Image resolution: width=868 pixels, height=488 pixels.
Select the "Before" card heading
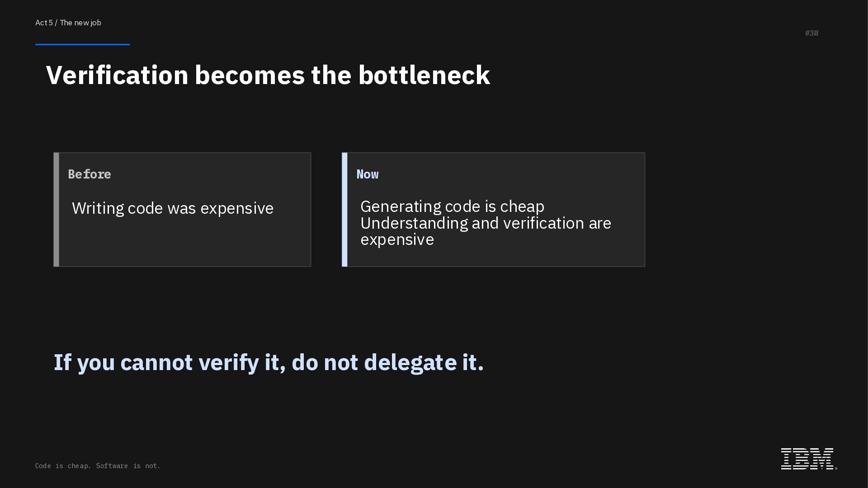[x=90, y=174]
